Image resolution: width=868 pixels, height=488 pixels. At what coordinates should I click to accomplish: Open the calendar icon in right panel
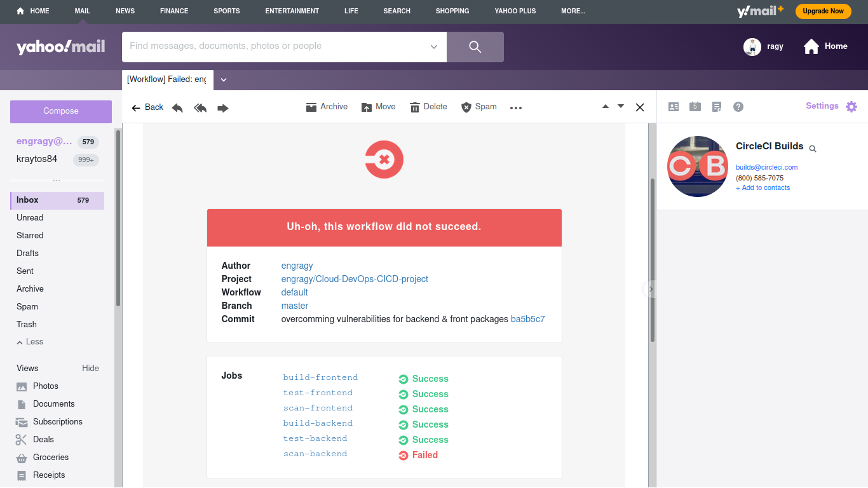click(695, 107)
